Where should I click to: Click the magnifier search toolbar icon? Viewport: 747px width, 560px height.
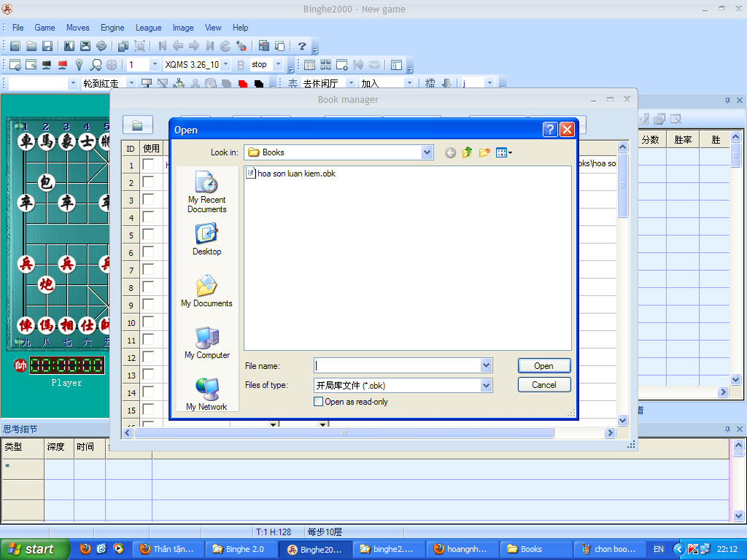point(96,65)
